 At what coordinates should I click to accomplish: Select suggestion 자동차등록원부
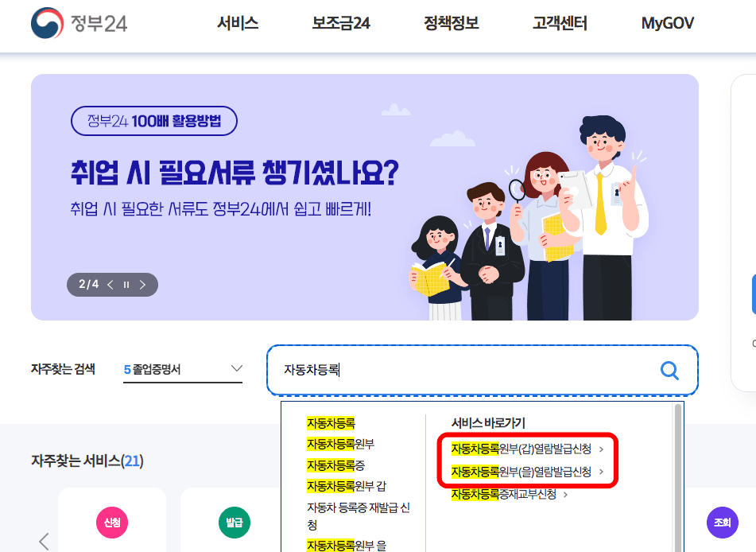[340, 444]
